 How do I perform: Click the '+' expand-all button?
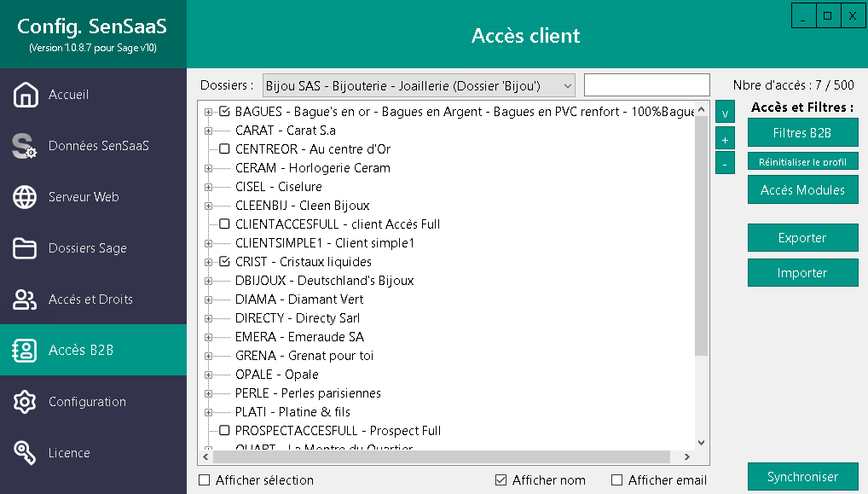(x=725, y=139)
